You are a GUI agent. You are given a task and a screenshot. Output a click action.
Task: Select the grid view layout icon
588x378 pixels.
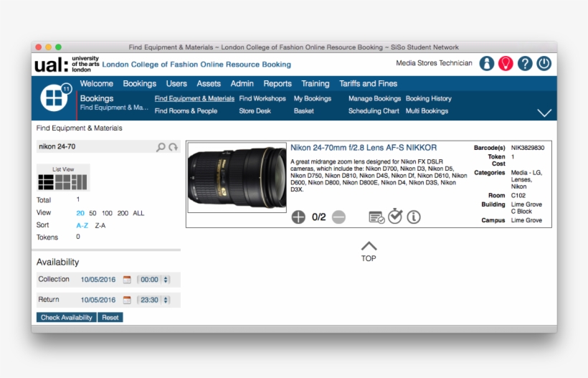(x=62, y=182)
